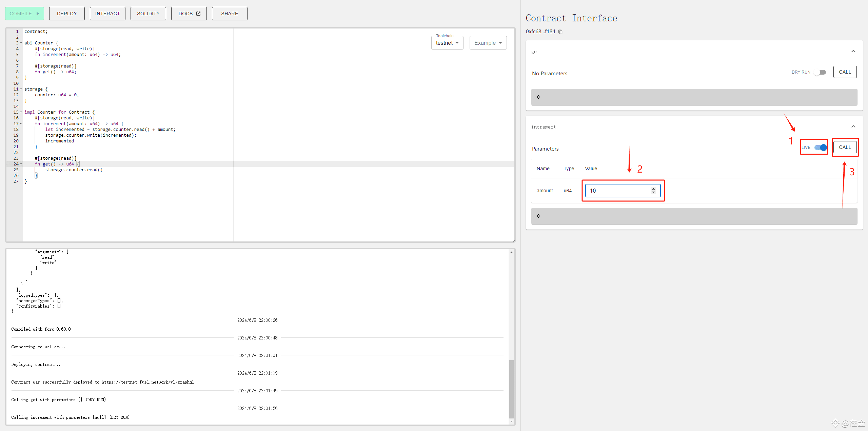Copy the contract address with copy icon
The image size is (868, 431).
click(560, 32)
